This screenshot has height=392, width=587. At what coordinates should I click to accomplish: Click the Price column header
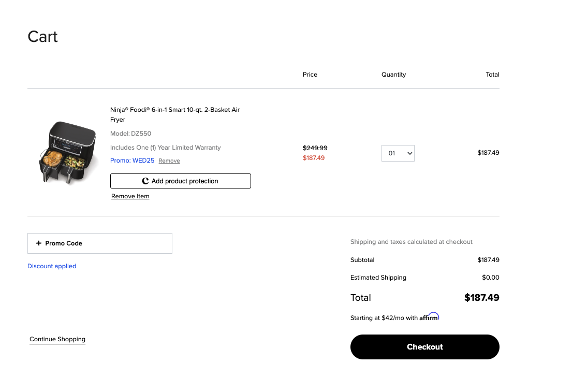pyautogui.click(x=310, y=75)
